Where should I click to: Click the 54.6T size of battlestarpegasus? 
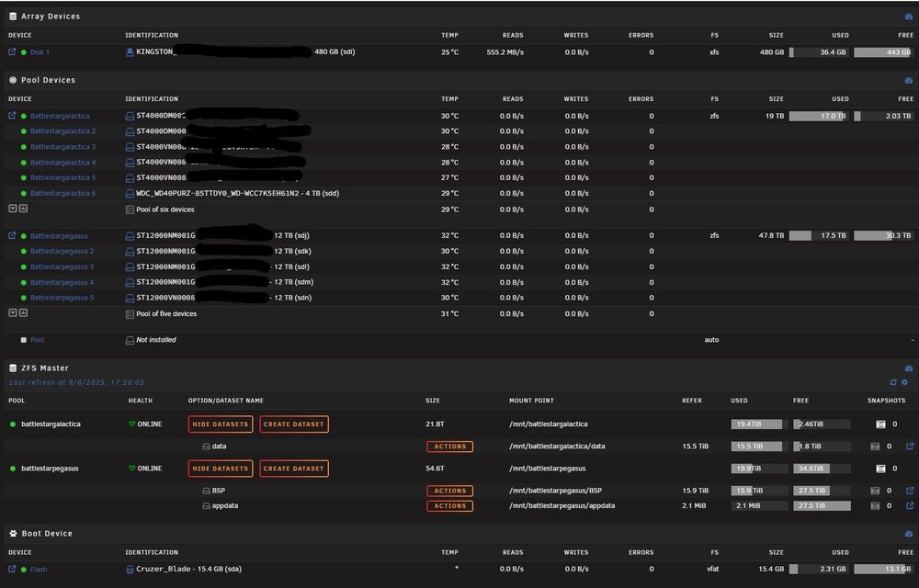pos(435,469)
